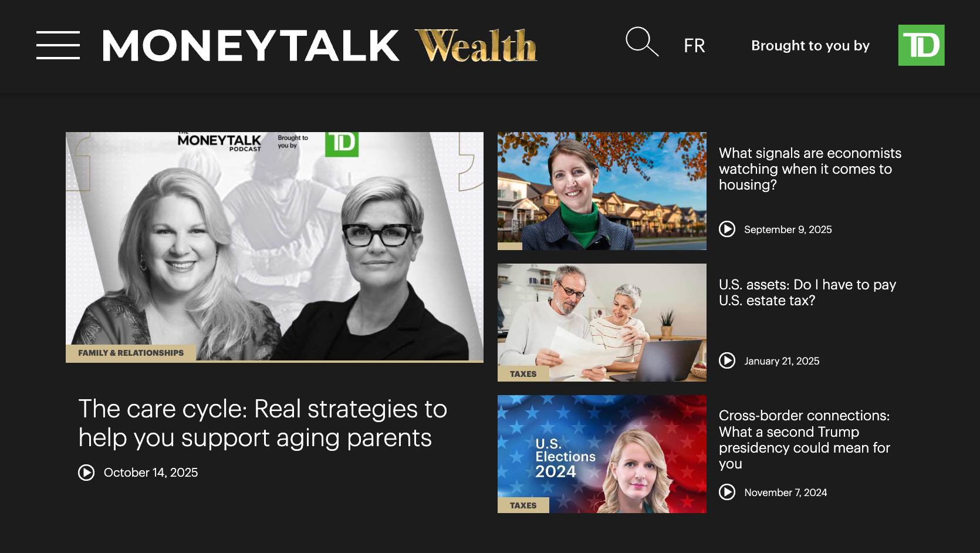The height and width of the screenshot is (553, 980).
Task: Play icon beside September 9, 2025
Action: (x=727, y=229)
